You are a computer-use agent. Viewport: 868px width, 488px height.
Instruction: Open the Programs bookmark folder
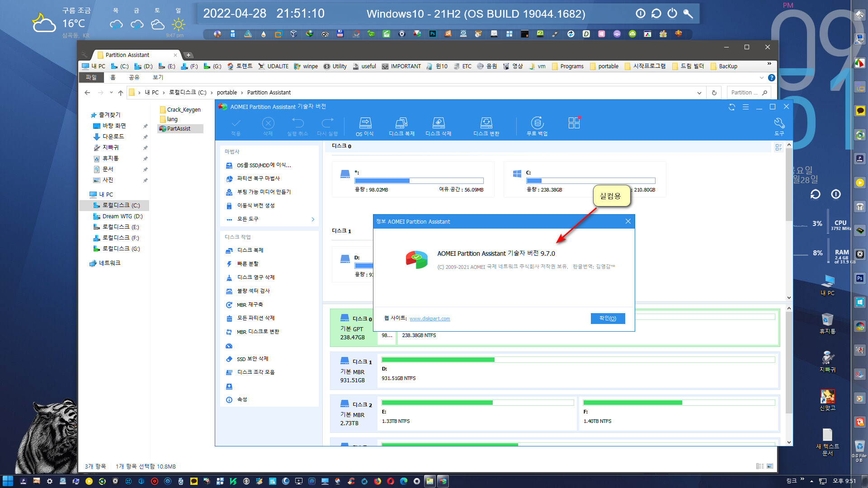567,66
